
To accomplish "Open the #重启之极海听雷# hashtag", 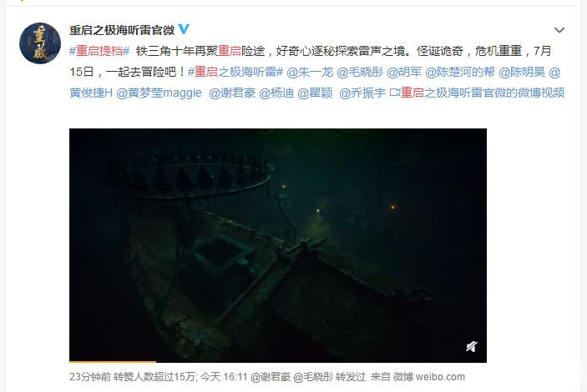I will (235, 72).
